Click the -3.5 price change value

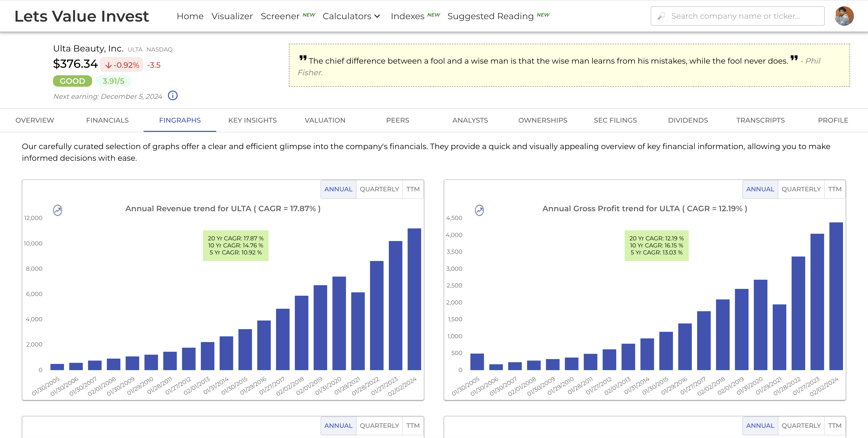154,65
